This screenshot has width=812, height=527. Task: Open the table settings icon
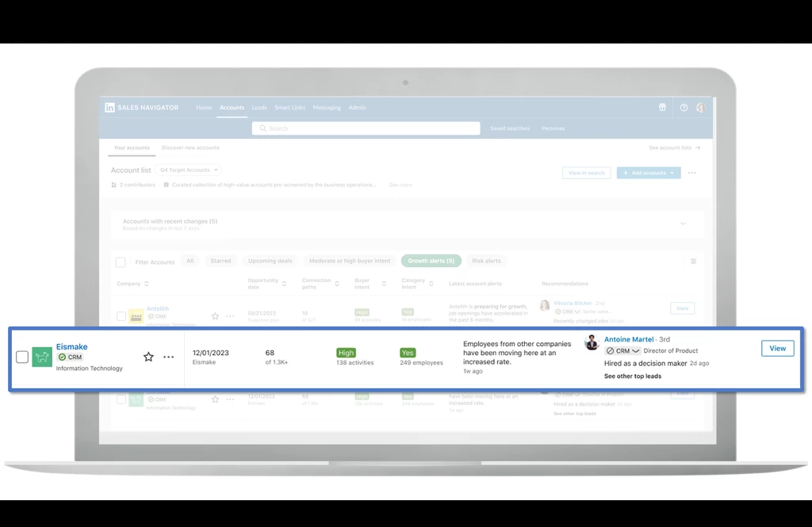click(693, 261)
